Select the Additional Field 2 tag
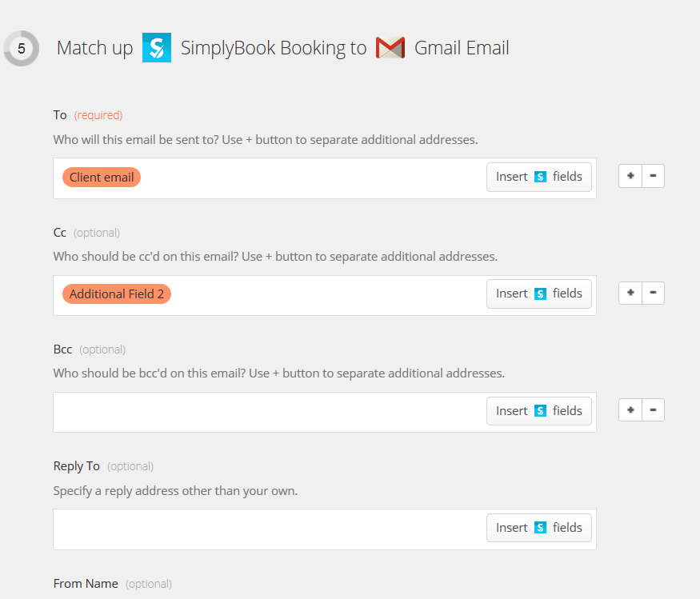 coord(117,294)
